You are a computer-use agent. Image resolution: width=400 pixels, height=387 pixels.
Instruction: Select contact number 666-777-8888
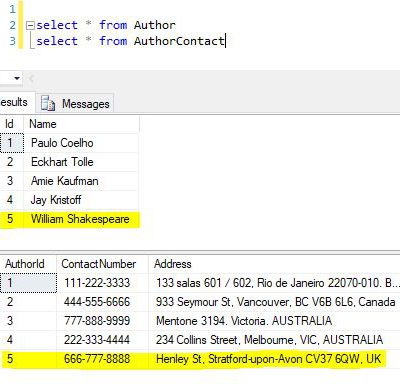102,359
